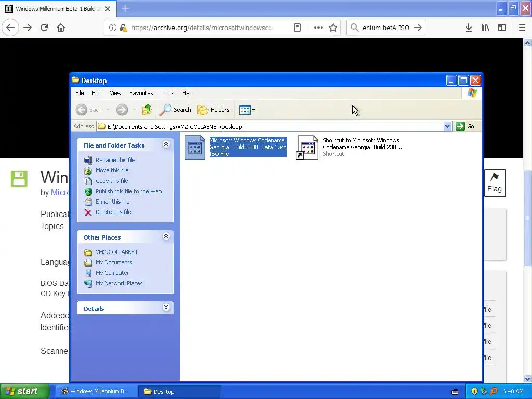
Task: Open a new browser tab
Action: (125, 8)
